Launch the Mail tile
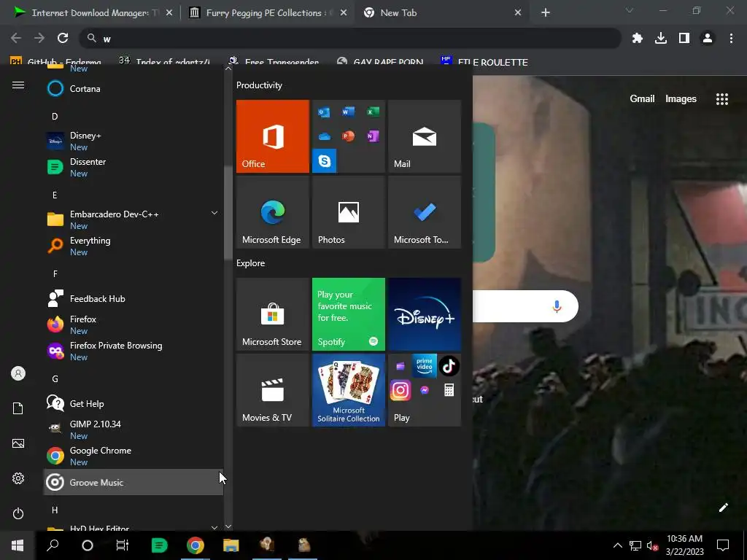 tap(425, 136)
